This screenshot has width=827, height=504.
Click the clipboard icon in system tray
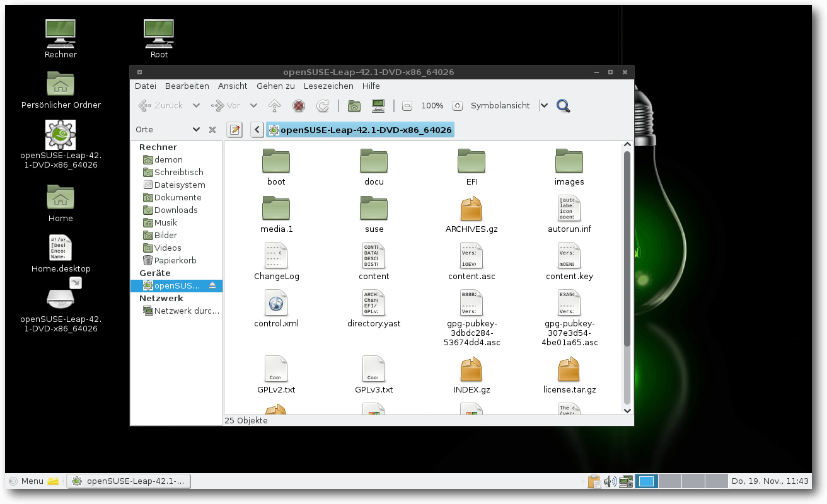click(594, 482)
